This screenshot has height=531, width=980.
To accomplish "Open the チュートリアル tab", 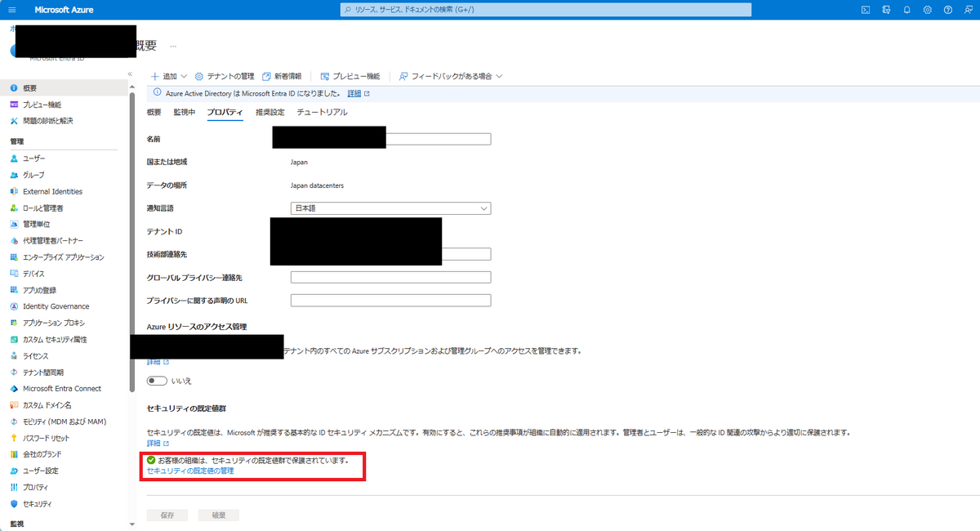I will (322, 112).
